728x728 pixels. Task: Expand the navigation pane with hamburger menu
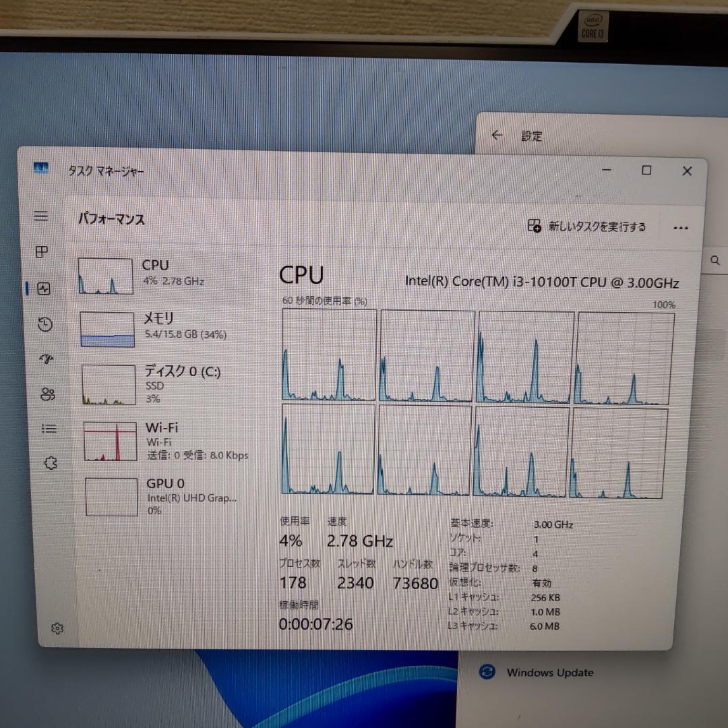pyautogui.click(x=42, y=216)
